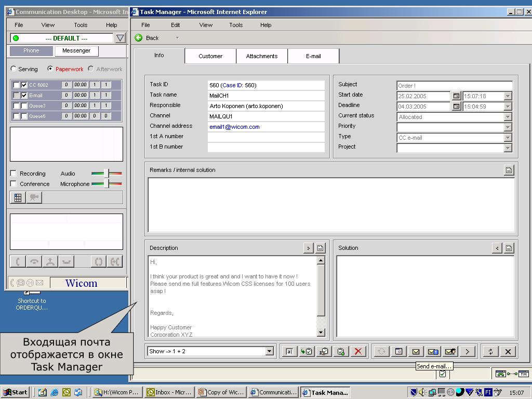Open Tools menu in Task Manager window
Screen dimensions: 532x399
pos(236,25)
